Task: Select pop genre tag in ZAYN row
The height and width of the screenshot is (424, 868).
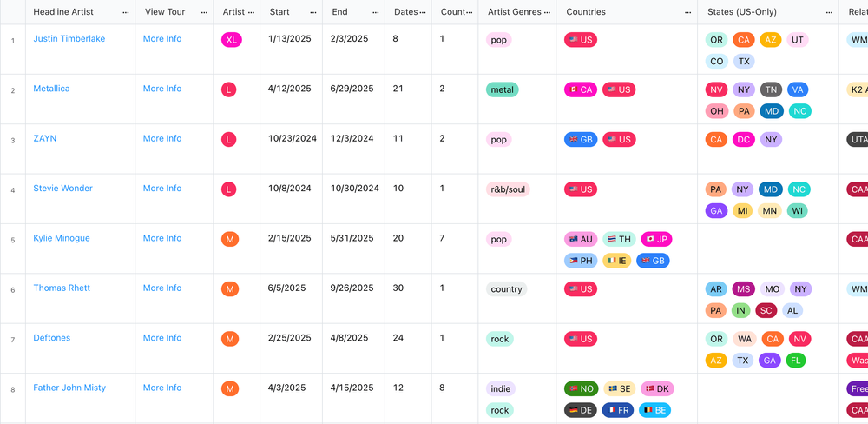Action: (x=499, y=140)
